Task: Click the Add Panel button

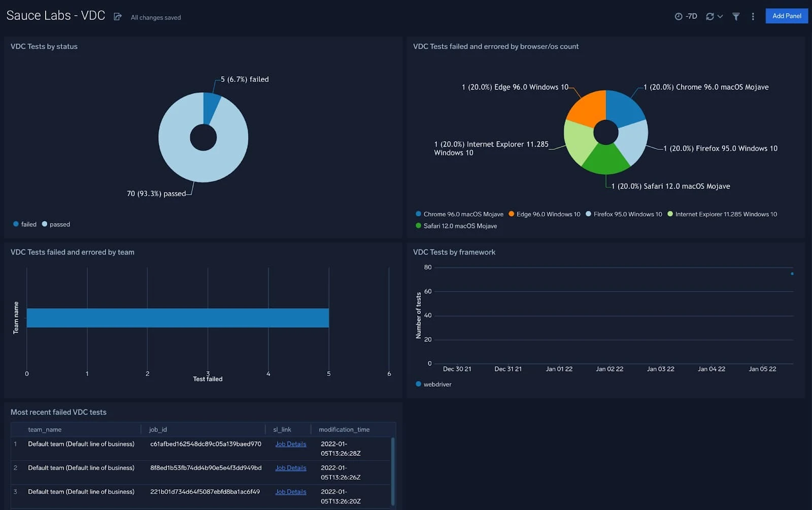Action: (786, 16)
